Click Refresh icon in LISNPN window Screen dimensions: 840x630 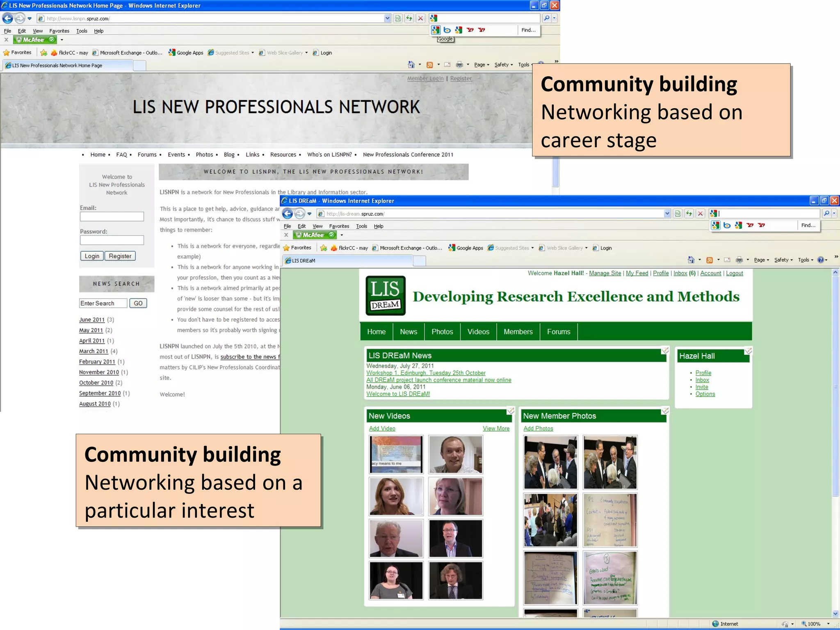(409, 18)
